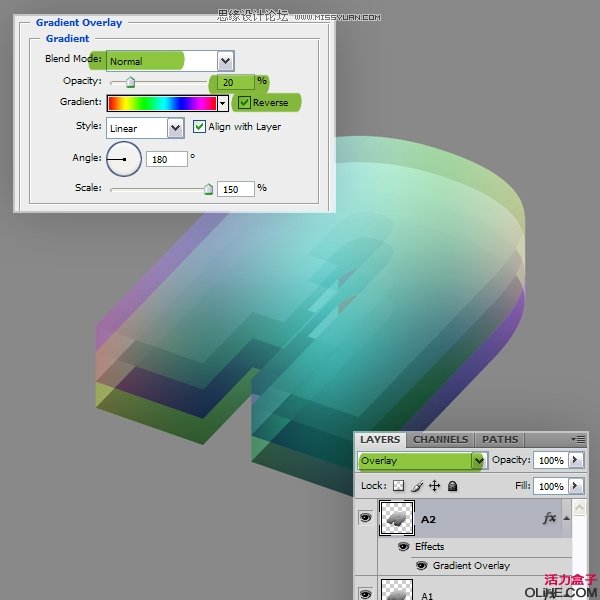
Task: Click the Scale 150 value field
Action: pyautogui.click(x=236, y=189)
